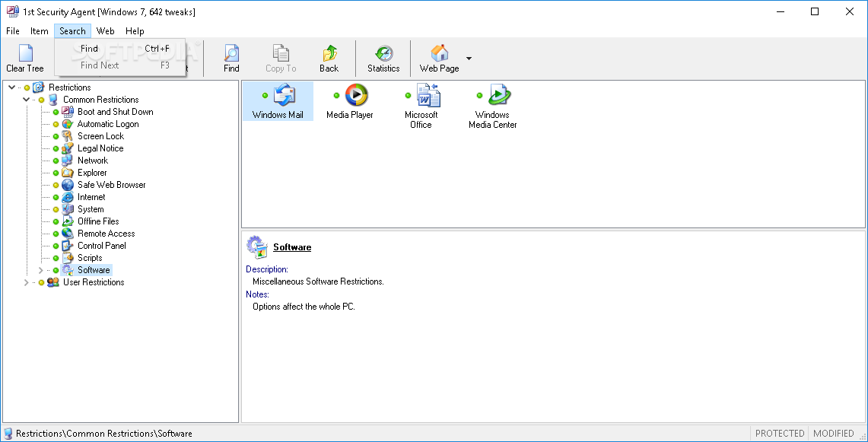Toggle the yellow dot beside Safe Web Browser
The height and width of the screenshot is (442, 868).
[56, 185]
